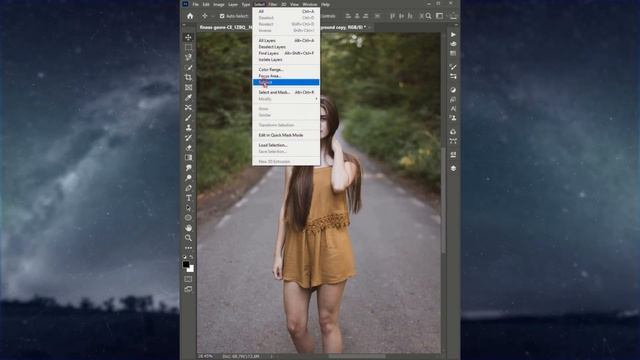Click the search magnifier in options bar
The image size is (640, 360).
(428, 16)
